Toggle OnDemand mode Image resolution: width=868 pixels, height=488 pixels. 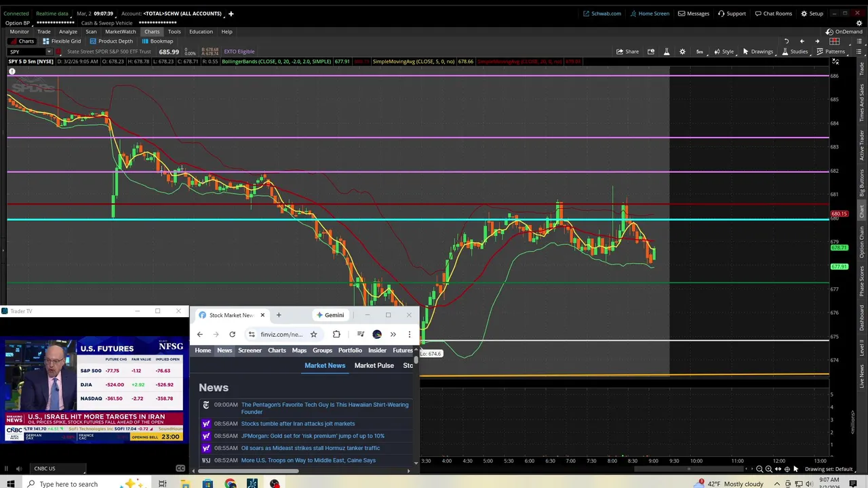[x=844, y=32]
